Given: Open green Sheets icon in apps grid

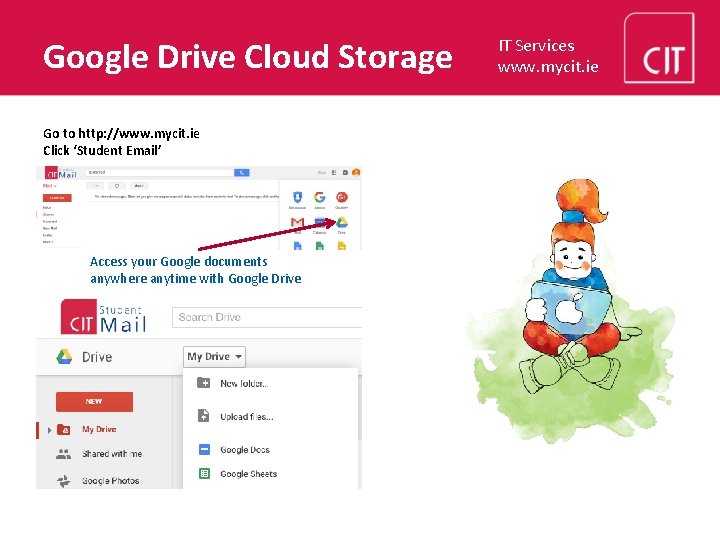Looking at the screenshot, I should [x=320, y=246].
